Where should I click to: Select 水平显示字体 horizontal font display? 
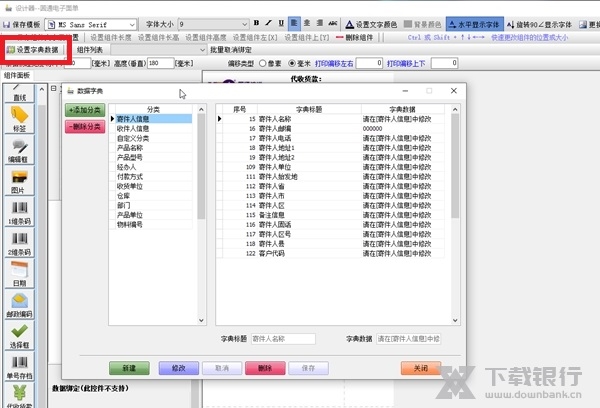[474, 24]
